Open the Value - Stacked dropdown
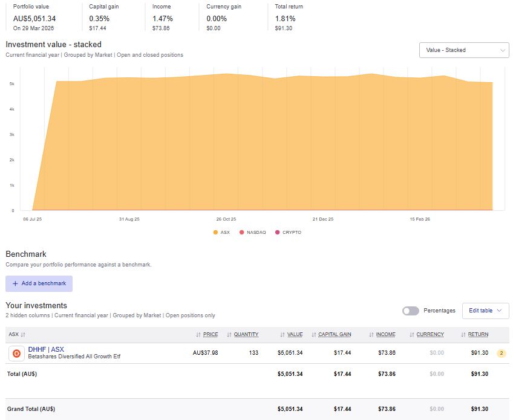Screen dimensions: 513x420 point(464,50)
